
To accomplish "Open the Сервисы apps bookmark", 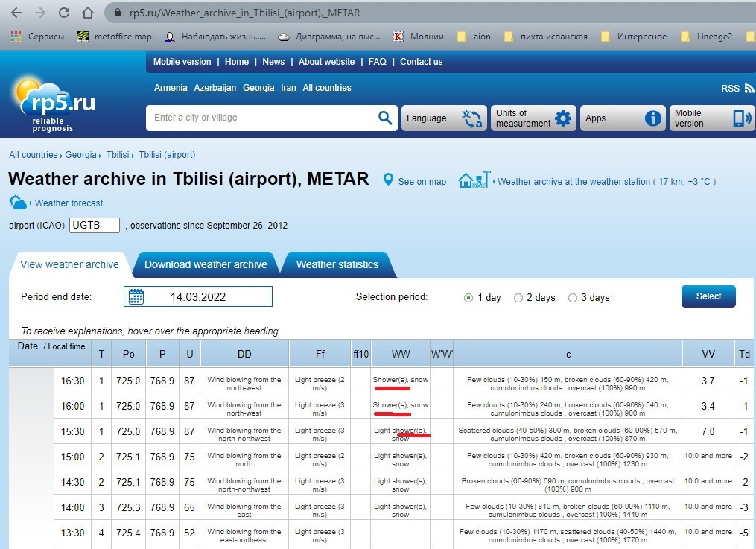I will pos(37,37).
